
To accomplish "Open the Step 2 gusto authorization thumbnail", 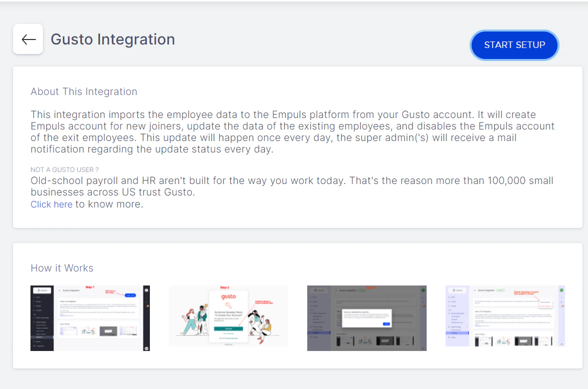I will [228, 316].
